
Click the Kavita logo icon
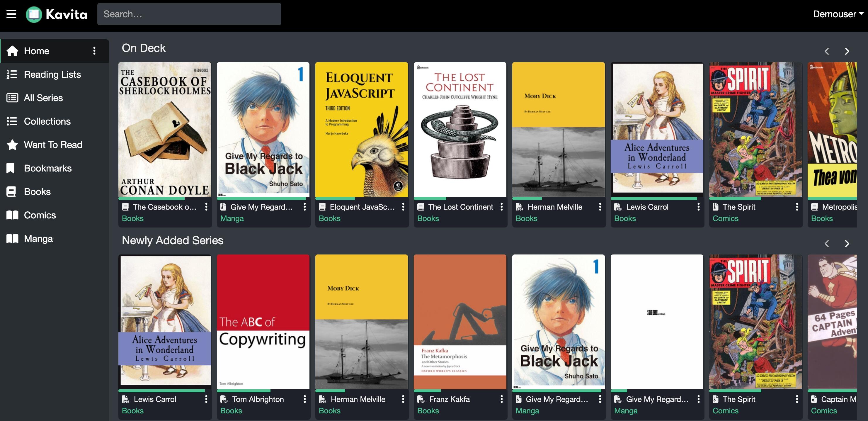(x=34, y=14)
